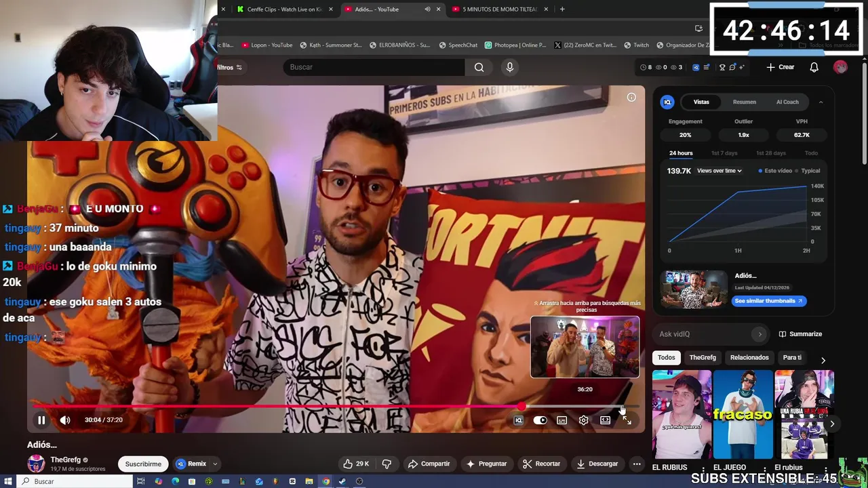Open TheGrefg channel name link

65,460
